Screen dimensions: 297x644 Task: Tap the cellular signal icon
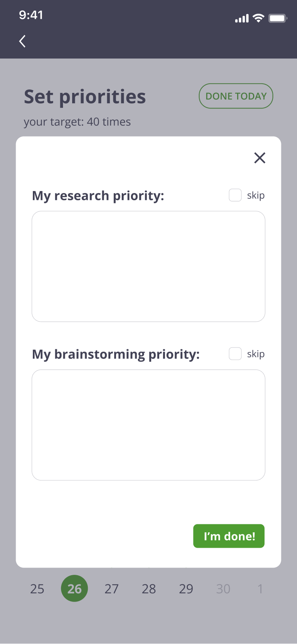point(242,18)
